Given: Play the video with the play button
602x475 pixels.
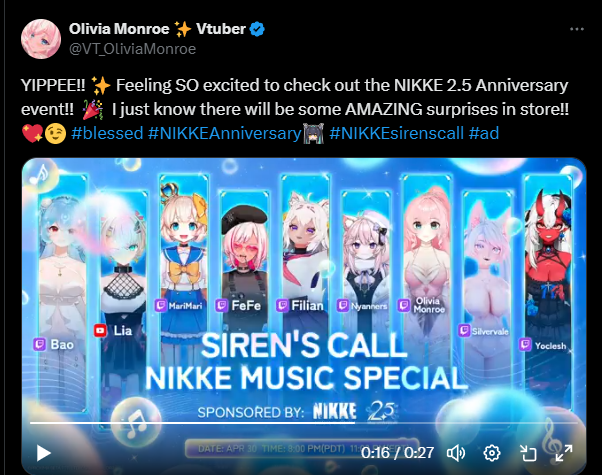Looking at the screenshot, I should pos(44,453).
